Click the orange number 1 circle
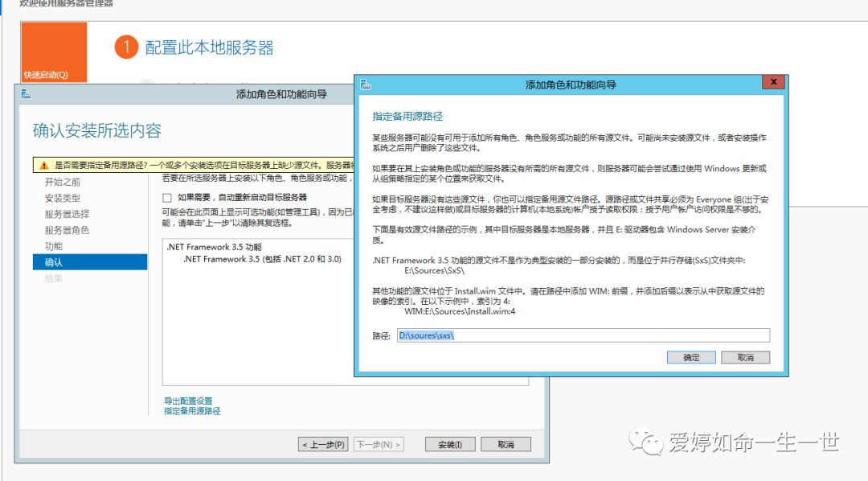Viewport: 868px width, 481px height. [x=126, y=47]
